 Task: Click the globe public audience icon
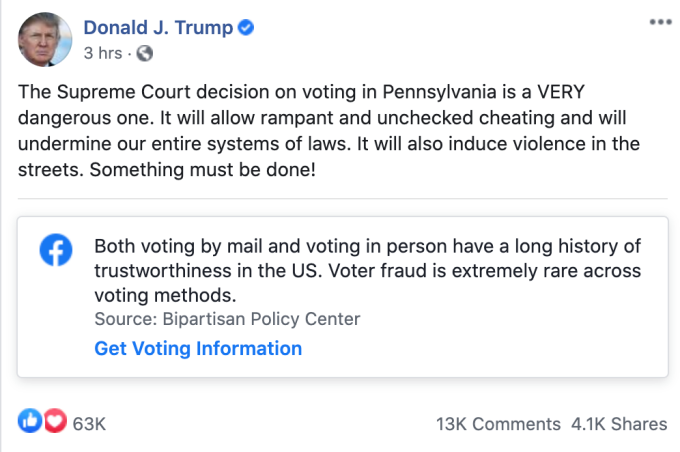(144, 52)
